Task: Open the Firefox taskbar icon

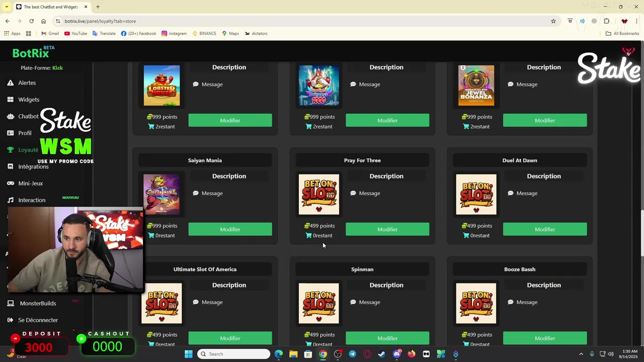Action: [x=412, y=354]
